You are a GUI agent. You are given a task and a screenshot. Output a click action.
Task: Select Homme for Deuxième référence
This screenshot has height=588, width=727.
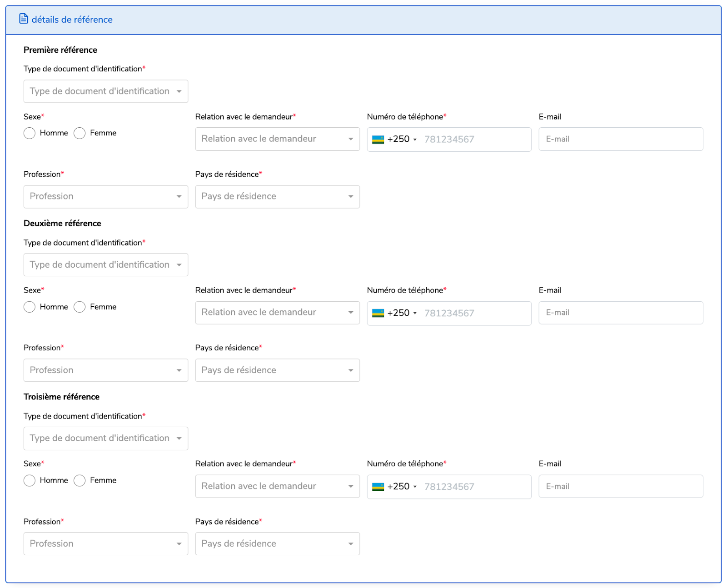30,307
